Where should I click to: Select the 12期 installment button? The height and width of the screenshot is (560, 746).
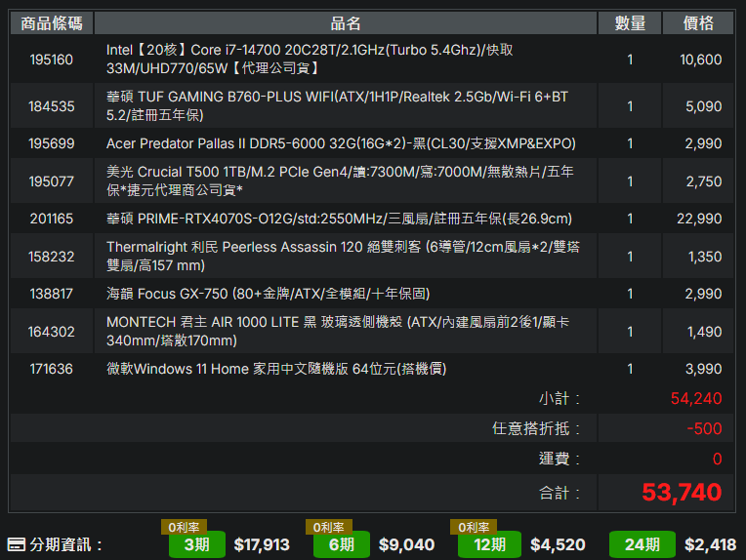[x=489, y=544]
